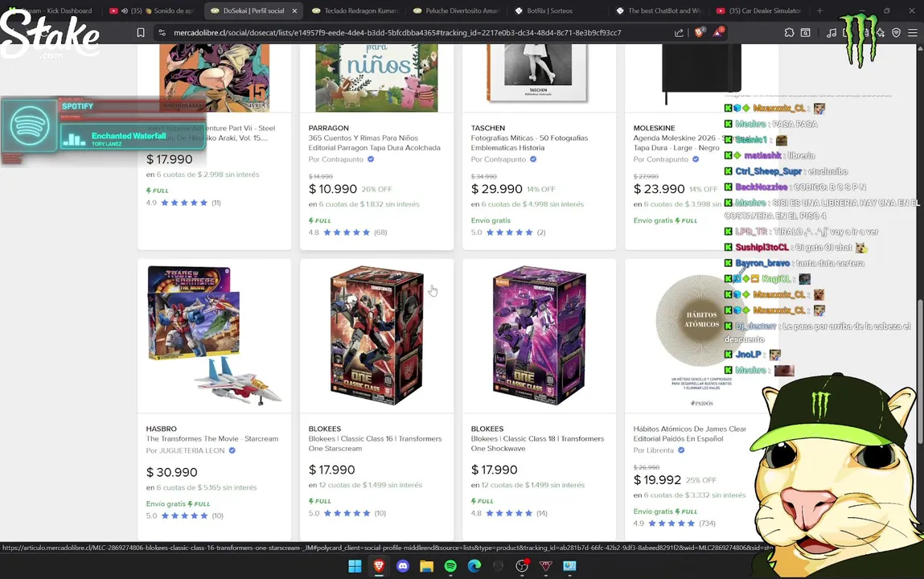Click price $ 29.990 on Taschen card
The width and height of the screenshot is (924, 579).
tap(497, 189)
